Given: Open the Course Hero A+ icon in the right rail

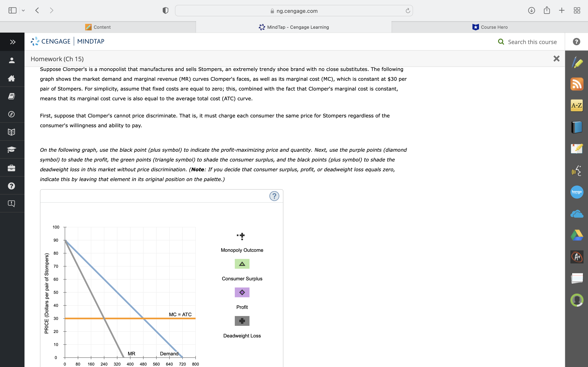Looking at the screenshot, I should (x=577, y=256).
